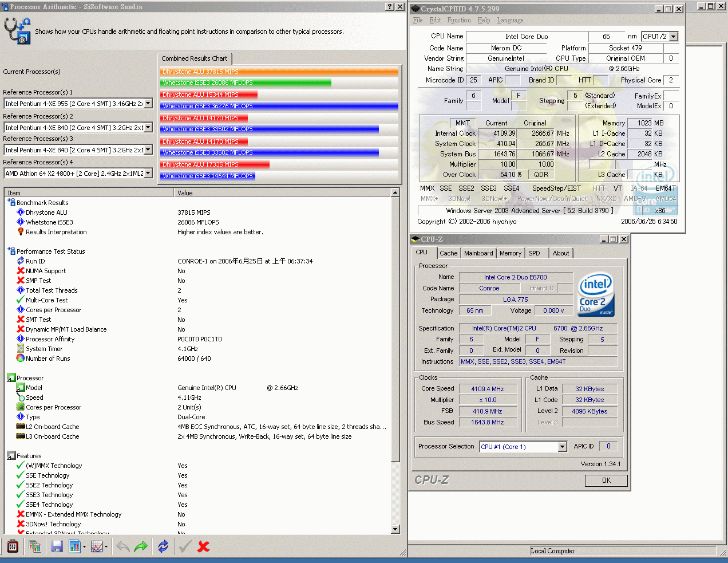Click the copy results charts icon

coord(34,547)
